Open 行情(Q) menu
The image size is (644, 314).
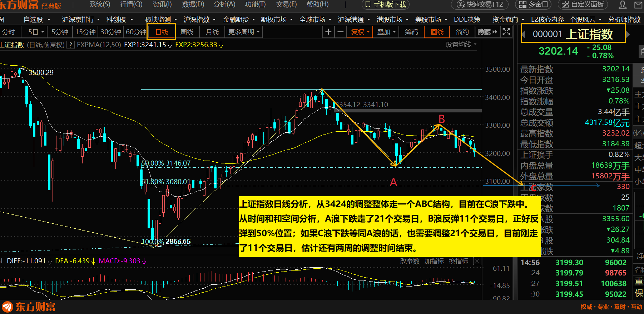(x=131, y=4)
